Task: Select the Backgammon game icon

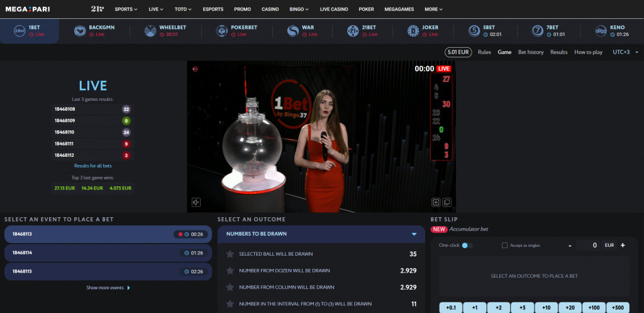Action: [80, 31]
